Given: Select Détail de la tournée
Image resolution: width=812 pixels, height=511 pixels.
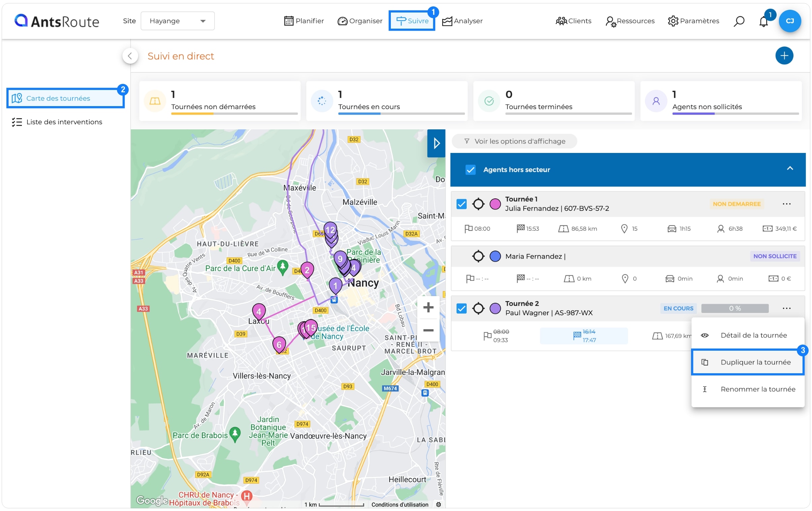Looking at the screenshot, I should tap(748, 336).
